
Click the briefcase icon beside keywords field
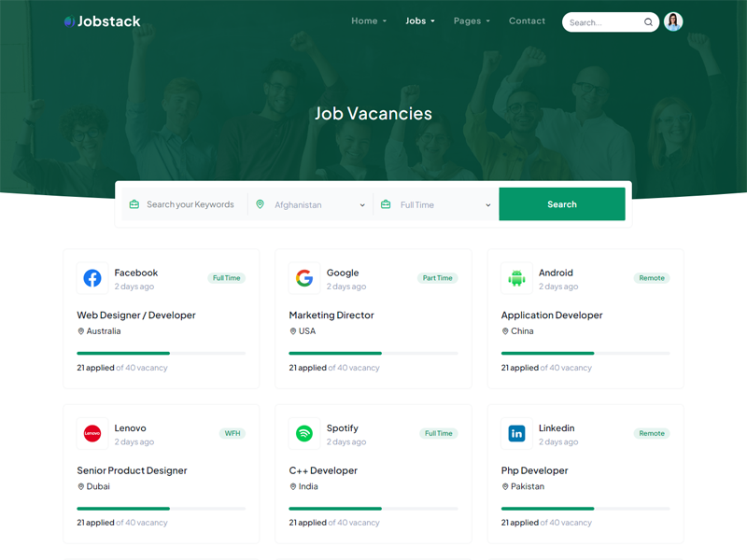[134, 204]
